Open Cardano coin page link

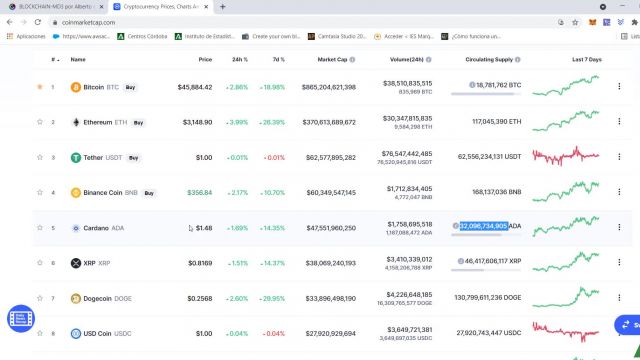point(104,228)
